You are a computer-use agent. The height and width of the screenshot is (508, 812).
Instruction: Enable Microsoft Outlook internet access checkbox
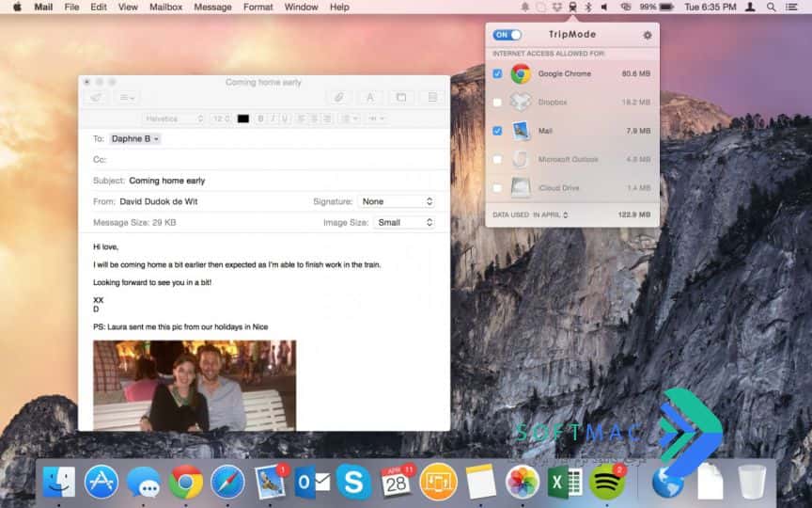tap(497, 159)
